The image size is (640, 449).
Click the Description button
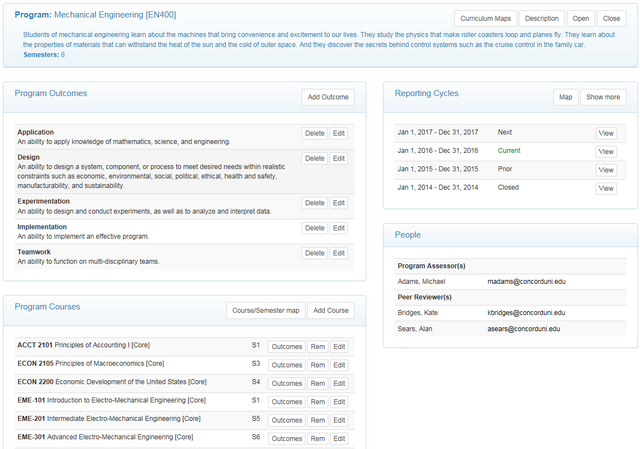[541, 18]
